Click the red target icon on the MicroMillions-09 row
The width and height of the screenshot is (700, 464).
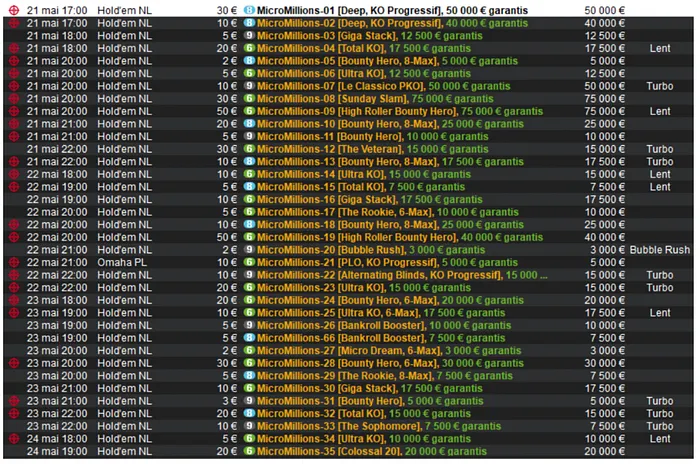(x=14, y=111)
